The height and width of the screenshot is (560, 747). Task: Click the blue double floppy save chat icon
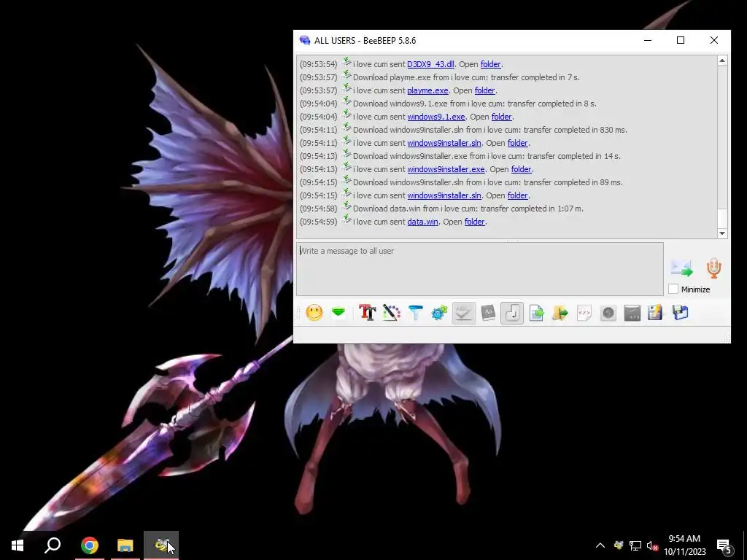coord(681,313)
